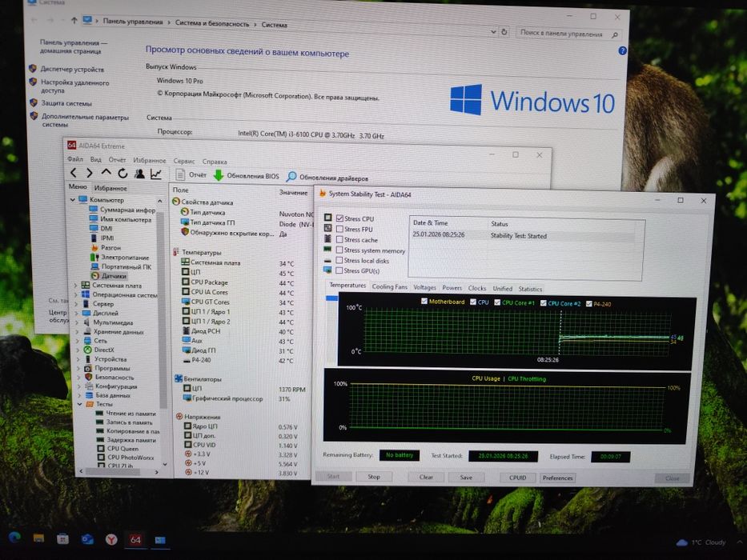This screenshot has width=747, height=560.
Task: Expand the Программы tree node
Action: tap(78, 368)
